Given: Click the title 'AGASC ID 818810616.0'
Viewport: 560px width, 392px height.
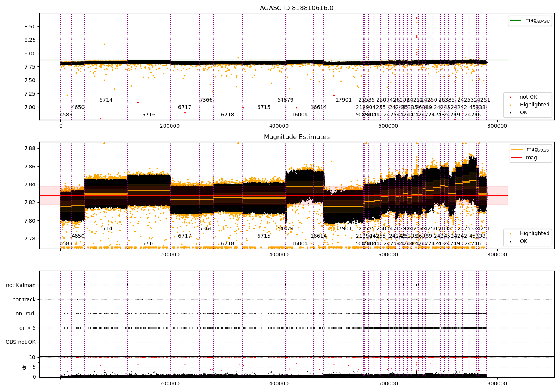Looking at the screenshot, I should [296, 8].
